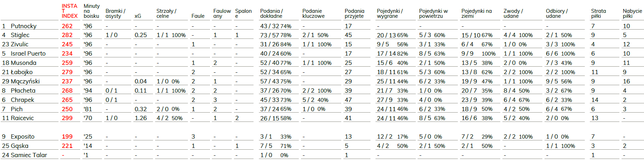Viewport: 644px width, 160px height.
Task: Click Raicevic's xG value 1.26
Action: click(x=140, y=118)
